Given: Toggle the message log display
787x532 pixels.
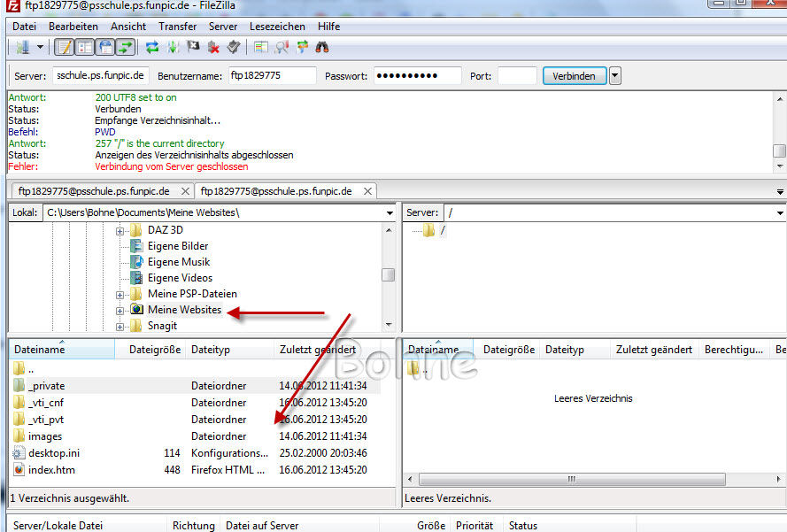Looking at the screenshot, I should tap(65, 47).
